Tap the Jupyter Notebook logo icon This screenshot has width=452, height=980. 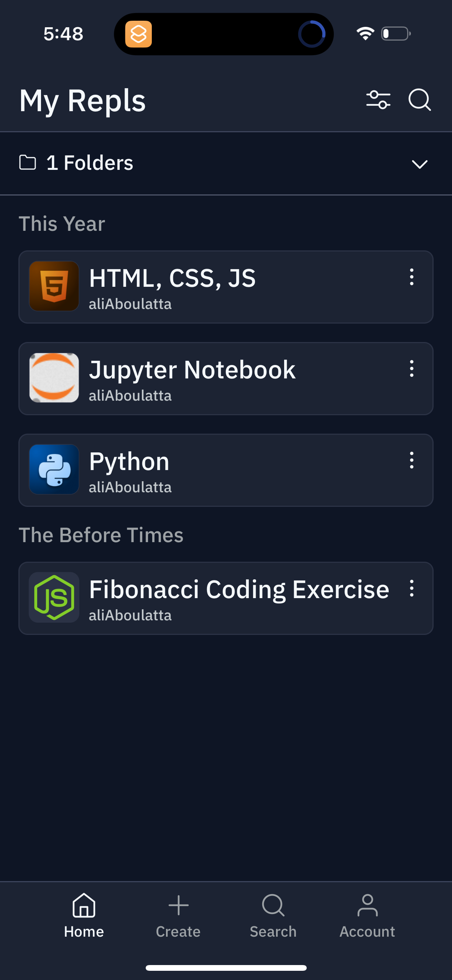pyautogui.click(x=54, y=378)
